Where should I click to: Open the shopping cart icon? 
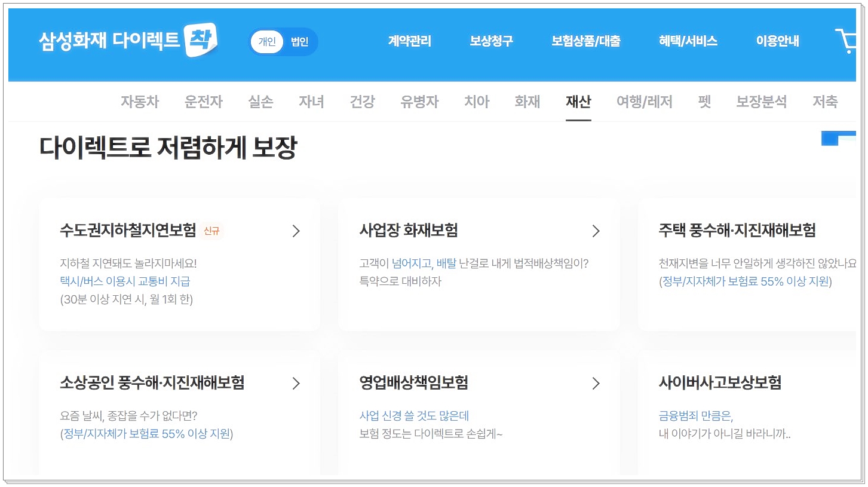tap(846, 41)
